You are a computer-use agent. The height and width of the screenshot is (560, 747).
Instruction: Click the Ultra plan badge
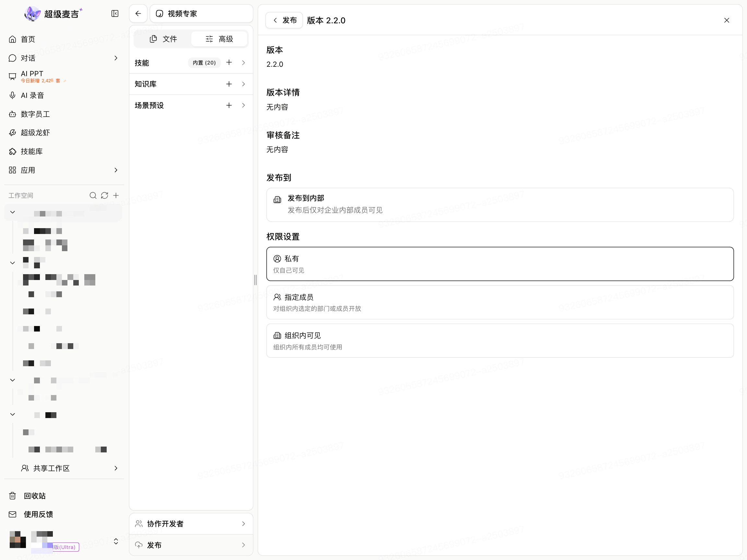coord(66,547)
